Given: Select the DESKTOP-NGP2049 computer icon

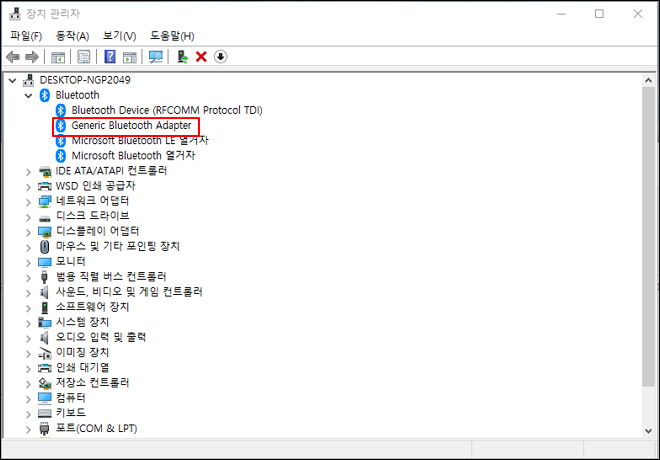Looking at the screenshot, I should click(29, 80).
